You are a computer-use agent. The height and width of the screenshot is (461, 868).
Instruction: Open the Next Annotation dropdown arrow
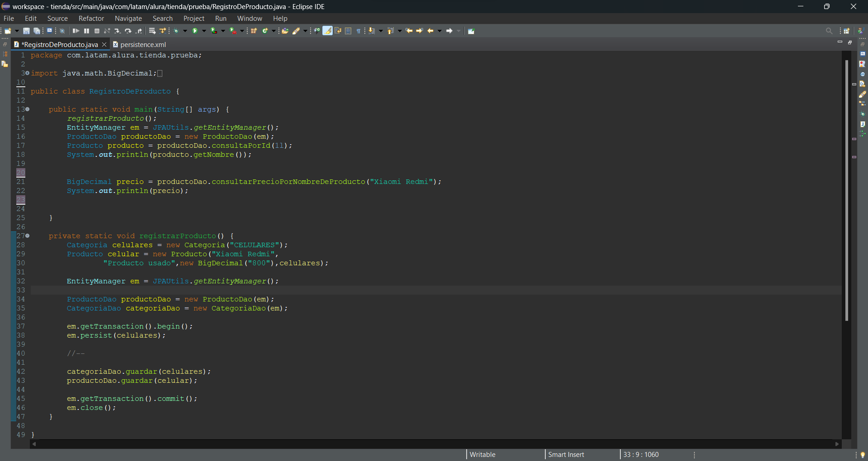pyautogui.click(x=381, y=31)
